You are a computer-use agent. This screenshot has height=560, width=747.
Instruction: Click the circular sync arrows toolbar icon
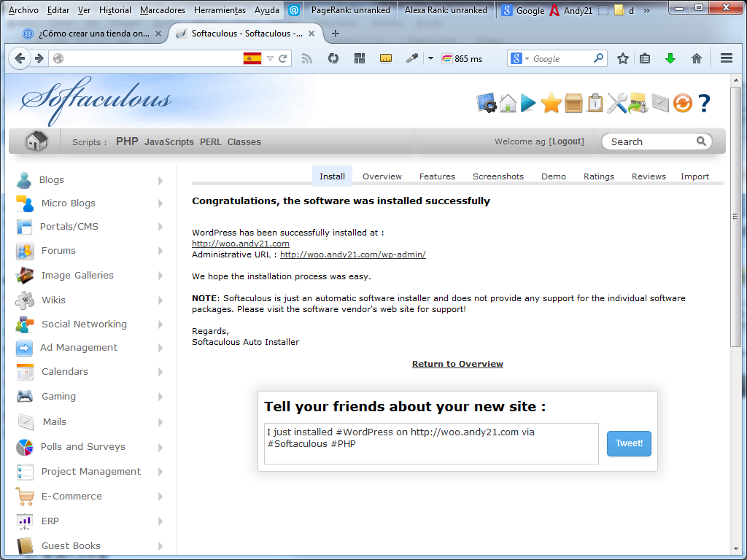click(x=333, y=58)
